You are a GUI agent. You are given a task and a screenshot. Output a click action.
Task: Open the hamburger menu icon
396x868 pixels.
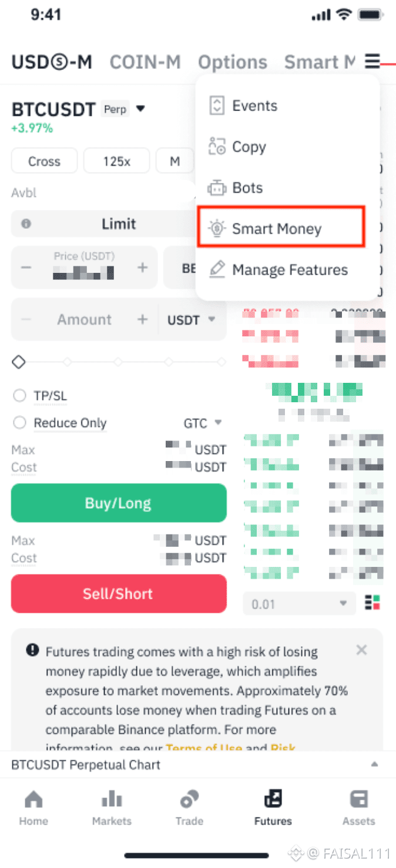coord(372,61)
